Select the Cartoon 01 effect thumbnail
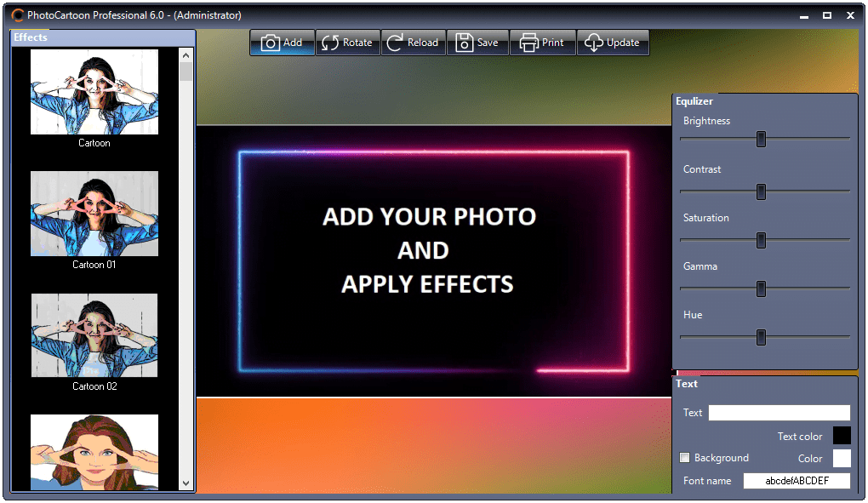 point(94,214)
